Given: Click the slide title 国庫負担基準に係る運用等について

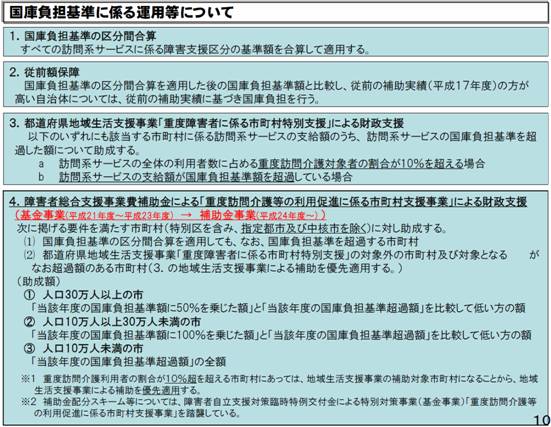Looking at the screenshot, I should tap(121, 12).
